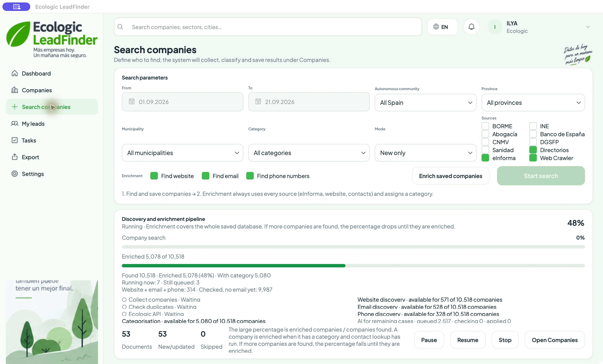Pause the enrichment pipeline
The width and height of the screenshot is (603, 364).
coord(429,340)
